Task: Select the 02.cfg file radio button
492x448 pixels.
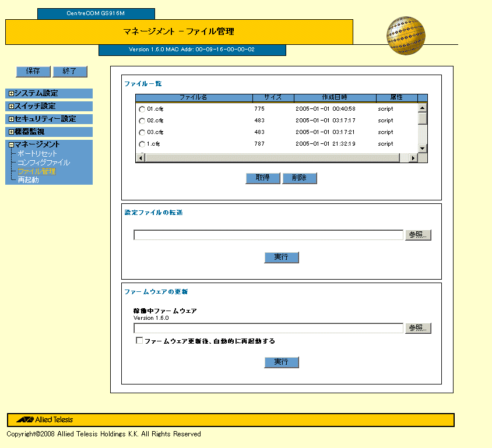Action: (142, 121)
